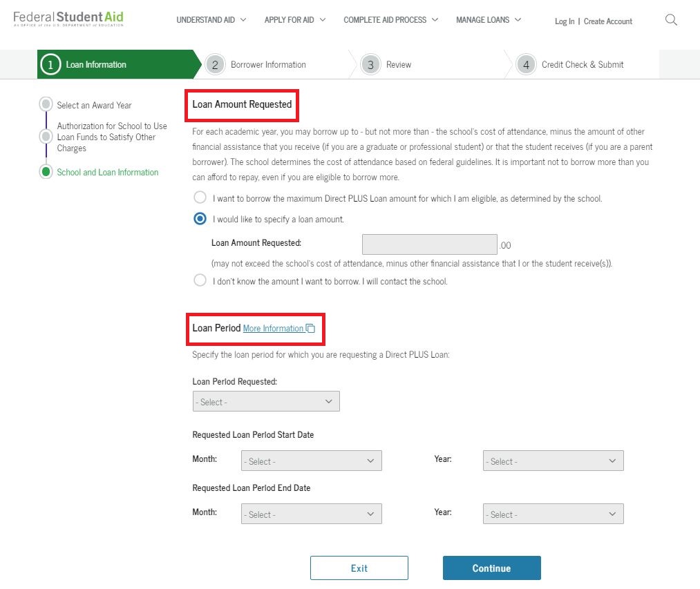Select I would like to specify a loan amount
Image resolution: width=700 pixels, height=589 pixels.
[x=200, y=219]
